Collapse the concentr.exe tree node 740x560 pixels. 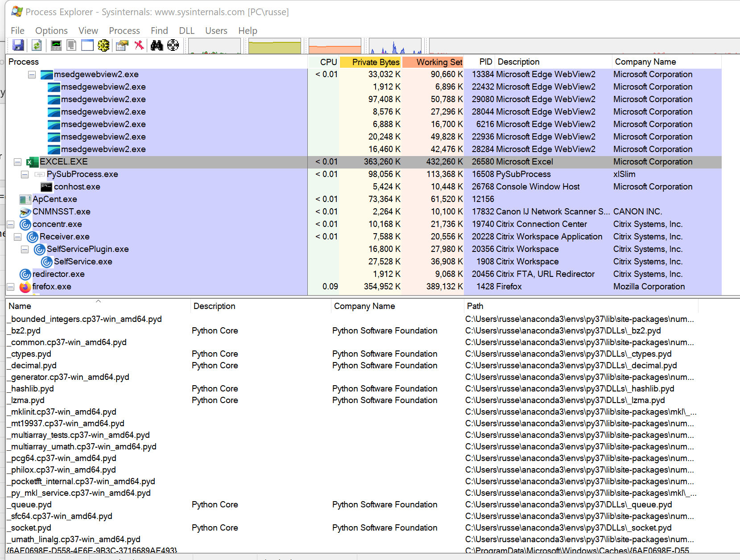pos(11,224)
